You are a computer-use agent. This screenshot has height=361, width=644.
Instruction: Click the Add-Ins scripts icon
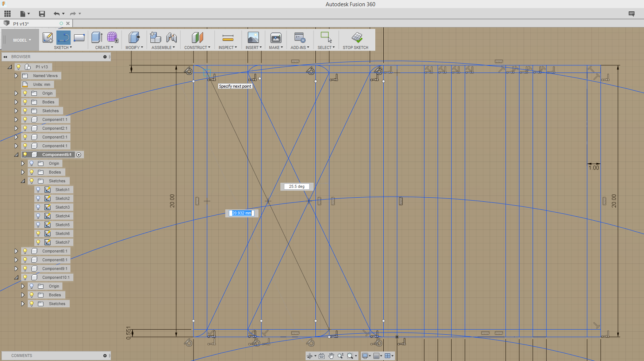click(x=300, y=38)
